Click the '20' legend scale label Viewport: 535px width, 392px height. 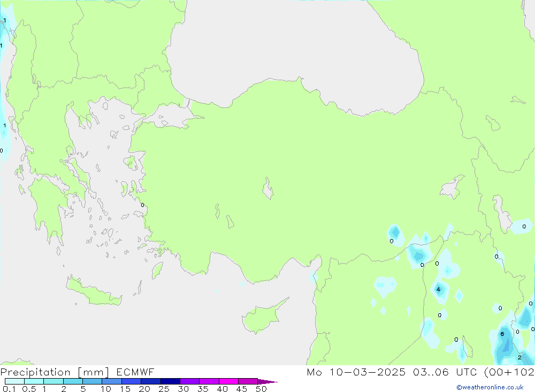pos(144,389)
